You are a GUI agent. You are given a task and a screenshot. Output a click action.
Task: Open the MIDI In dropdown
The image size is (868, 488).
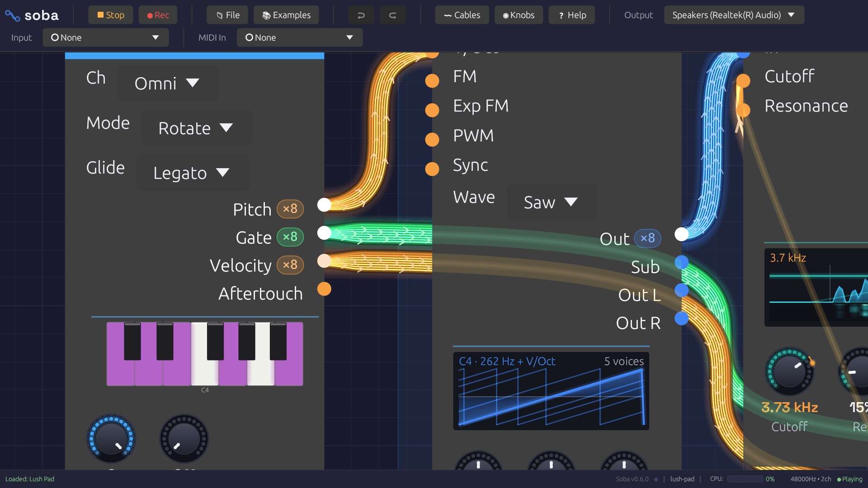point(300,38)
